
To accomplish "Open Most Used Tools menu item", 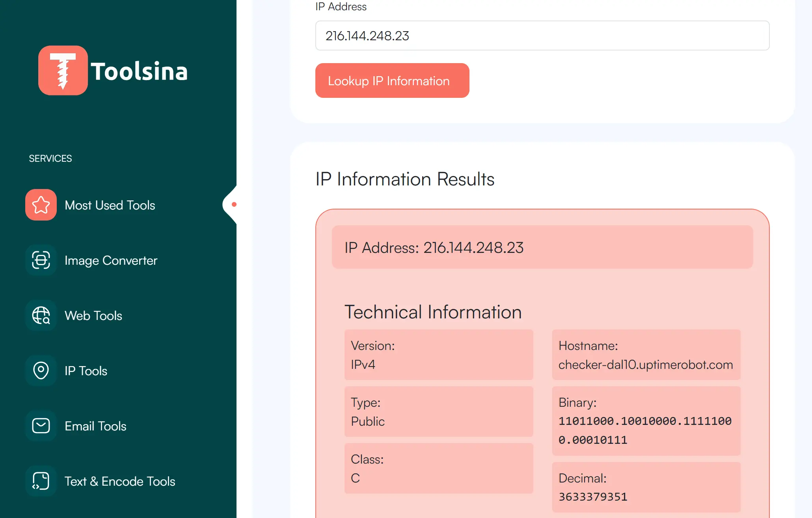I will (110, 205).
